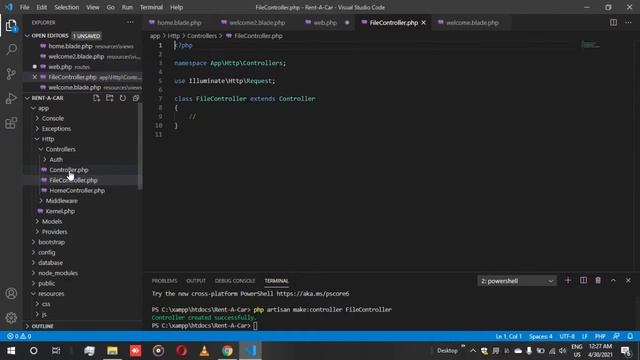
Task: Open HomeController.php in the file tree
Action: (77, 191)
